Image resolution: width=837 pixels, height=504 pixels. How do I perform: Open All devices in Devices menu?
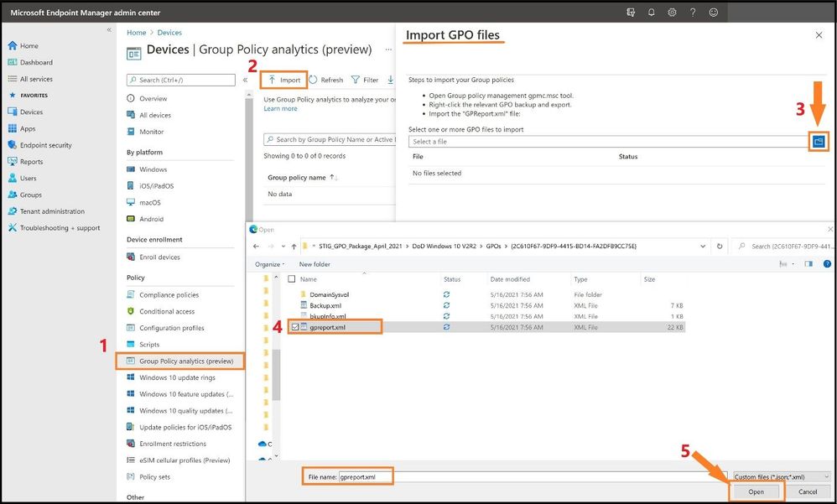tap(155, 116)
